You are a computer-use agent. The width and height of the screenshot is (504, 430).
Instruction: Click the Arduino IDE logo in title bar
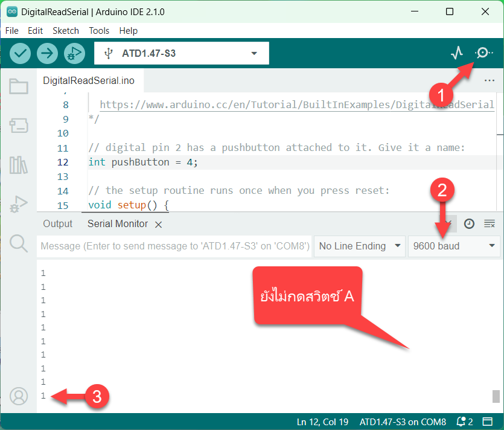click(x=12, y=12)
